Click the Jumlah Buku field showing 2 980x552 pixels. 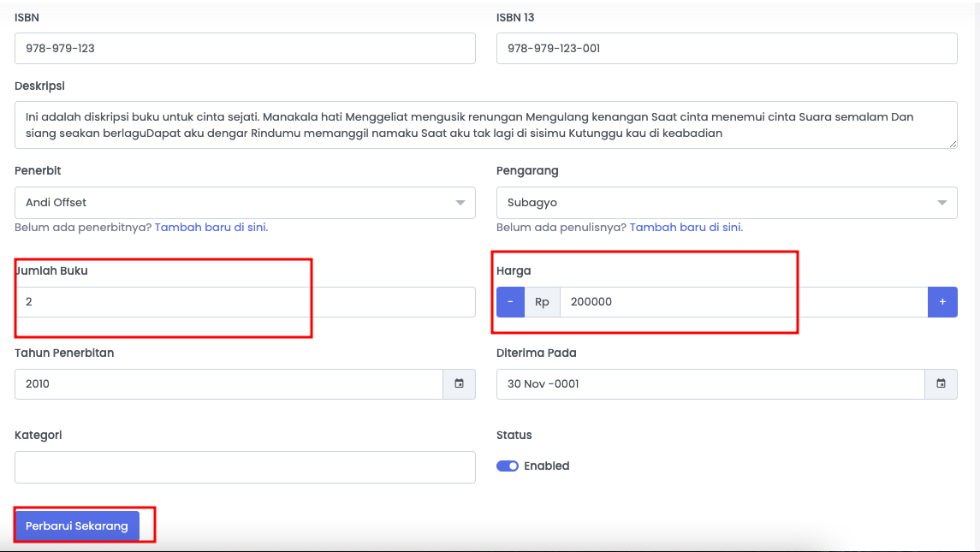(x=244, y=301)
